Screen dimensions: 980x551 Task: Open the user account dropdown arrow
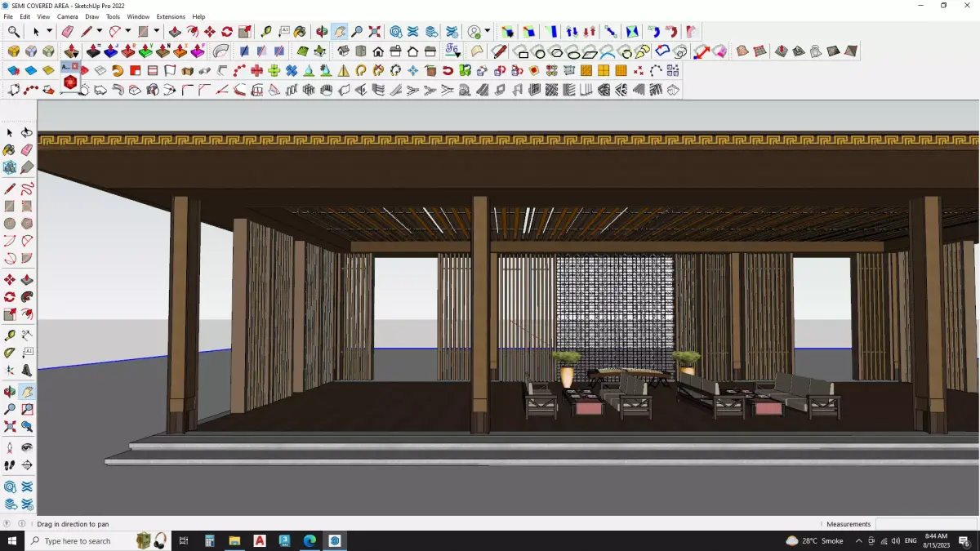click(x=488, y=31)
